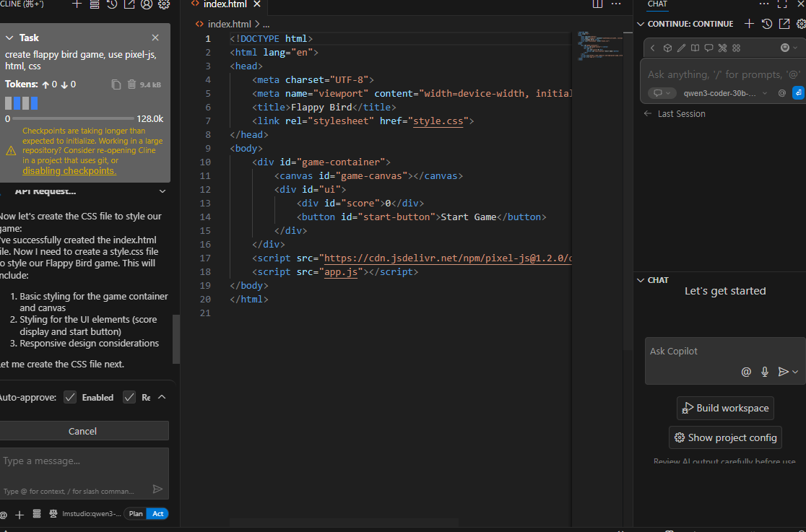Open chat panel more actions ellipsis
Viewport: 806px width, 532px height.
pyautogui.click(x=764, y=4)
